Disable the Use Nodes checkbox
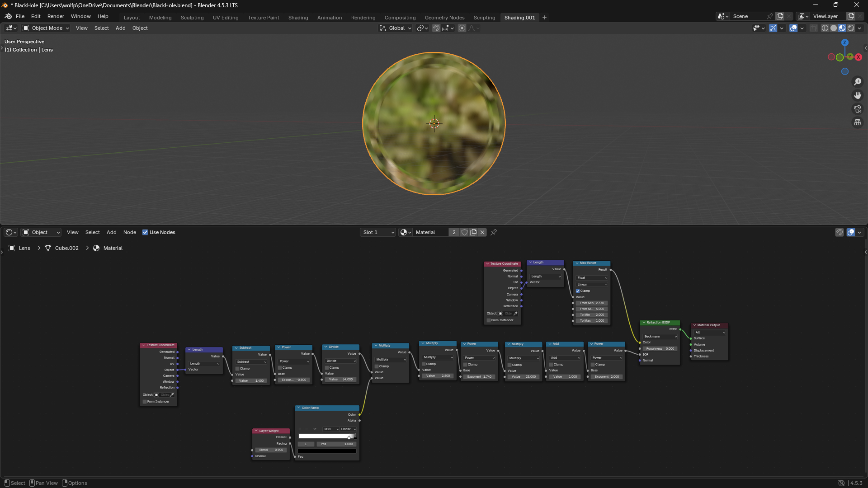 coord(145,232)
